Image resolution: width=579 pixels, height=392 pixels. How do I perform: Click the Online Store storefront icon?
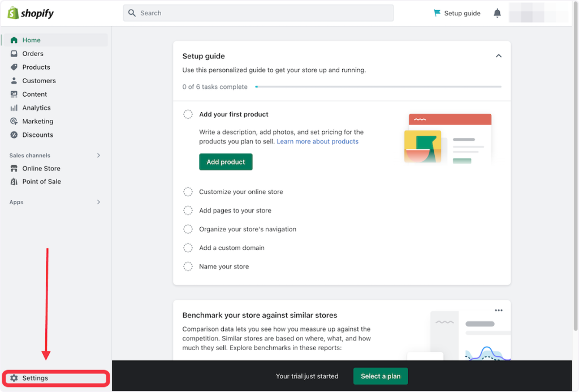pos(14,169)
